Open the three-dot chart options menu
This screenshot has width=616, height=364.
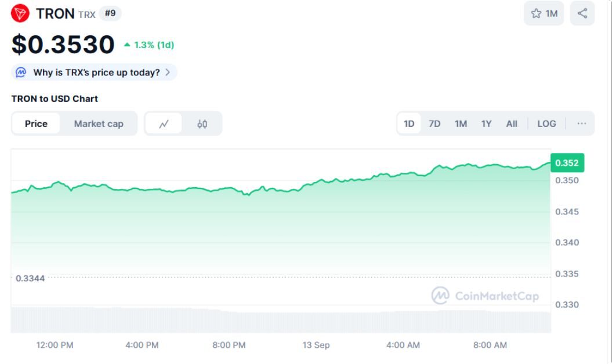(582, 123)
